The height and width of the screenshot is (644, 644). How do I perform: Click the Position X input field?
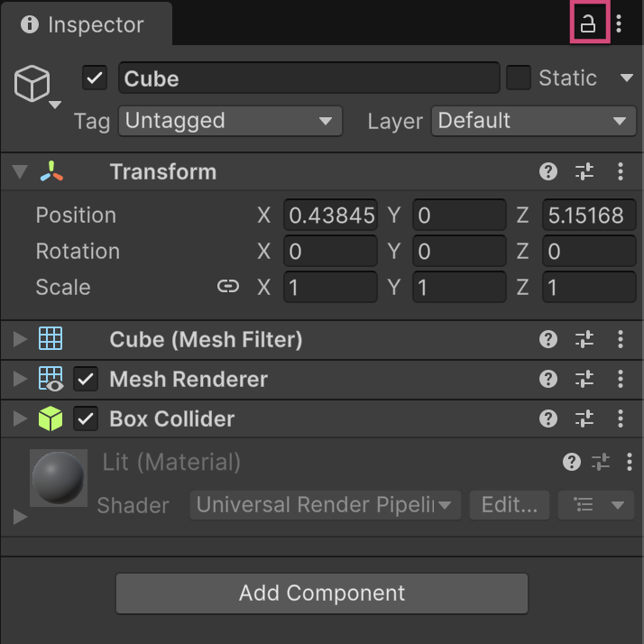[x=330, y=216]
